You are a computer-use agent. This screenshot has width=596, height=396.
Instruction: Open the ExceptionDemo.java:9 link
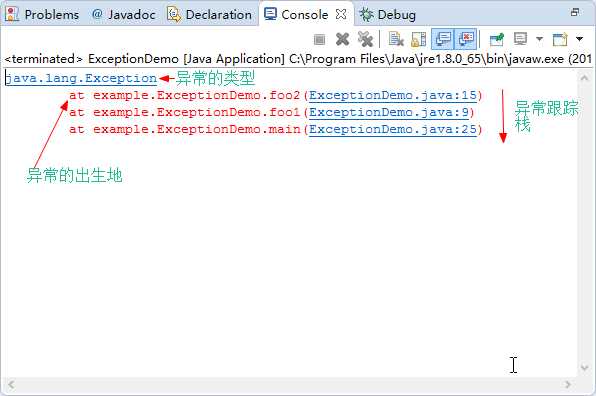[389, 112]
